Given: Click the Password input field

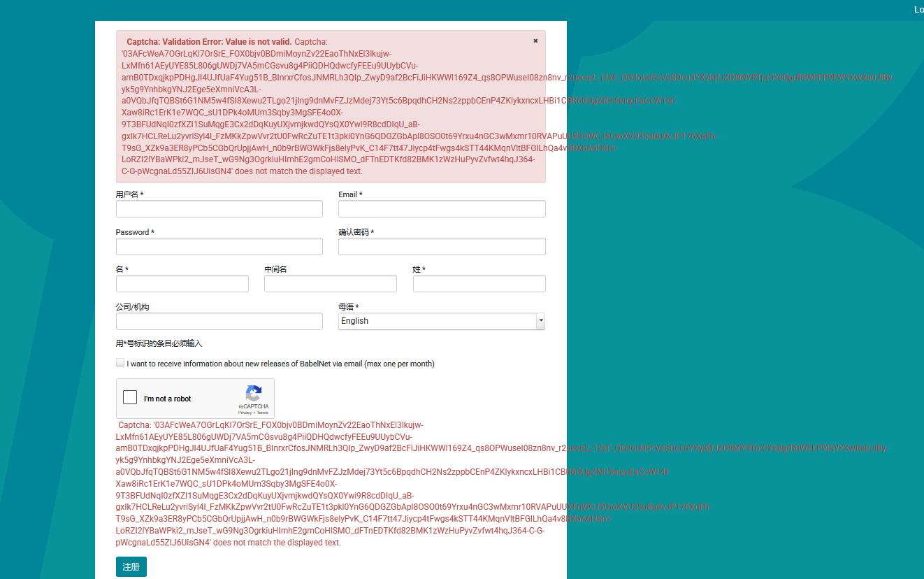Looking at the screenshot, I should point(219,246).
